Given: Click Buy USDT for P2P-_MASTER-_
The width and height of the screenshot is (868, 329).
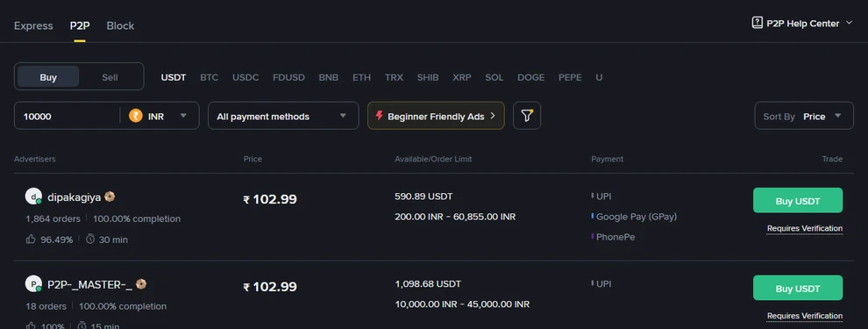Looking at the screenshot, I should point(798,288).
